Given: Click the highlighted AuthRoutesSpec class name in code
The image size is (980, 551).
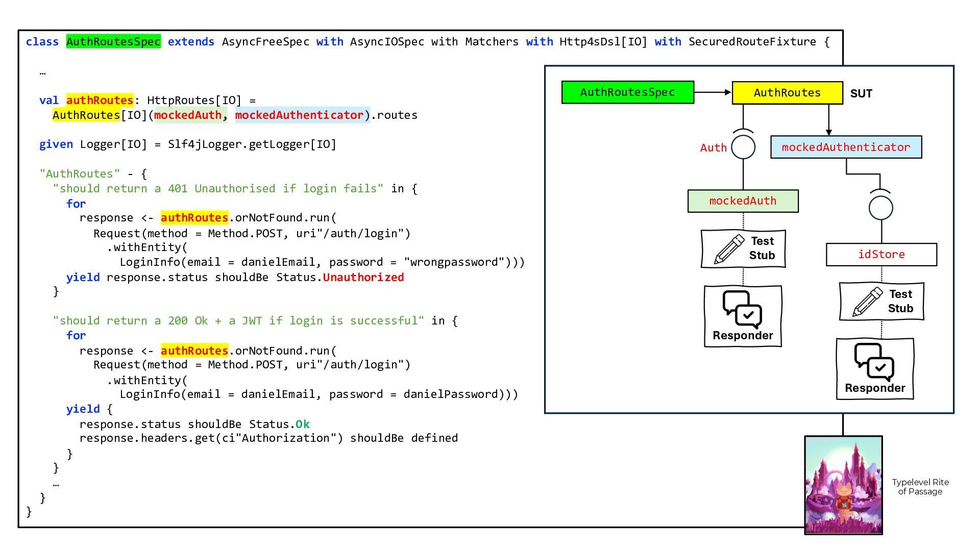Looking at the screenshot, I should click(x=113, y=41).
